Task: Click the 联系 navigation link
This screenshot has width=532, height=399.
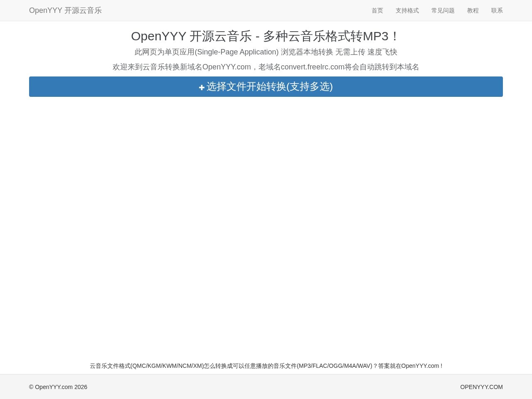Action: click(497, 10)
